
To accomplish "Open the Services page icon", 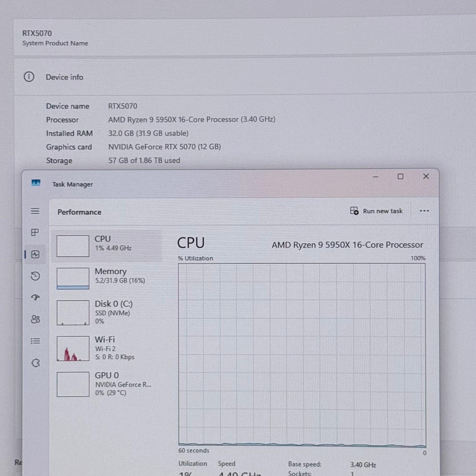I will click(36, 363).
